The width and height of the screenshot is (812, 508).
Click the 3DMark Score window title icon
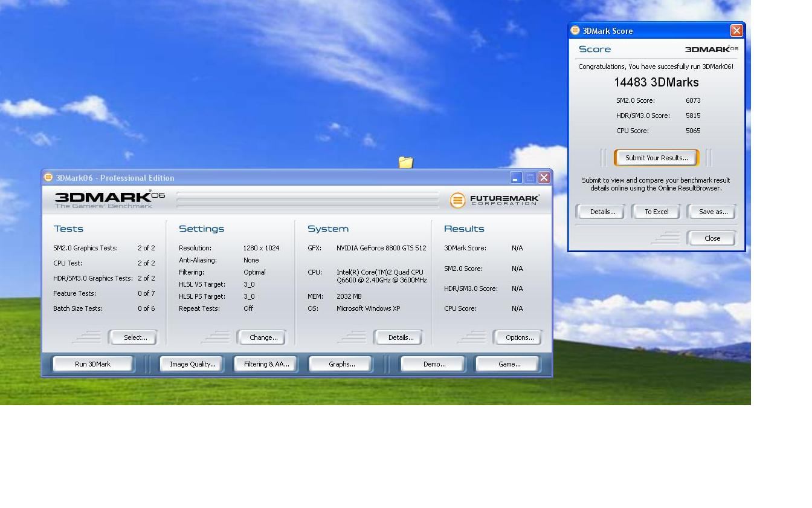click(575, 30)
